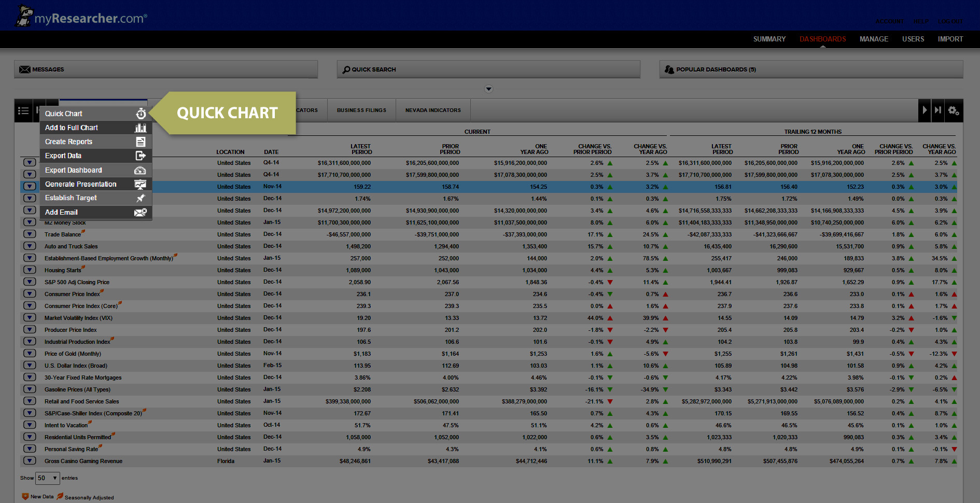Image resolution: width=980 pixels, height=503 pixels.
Task: Click the Quick Search magnifier icon
Action: tap(346, 69)
